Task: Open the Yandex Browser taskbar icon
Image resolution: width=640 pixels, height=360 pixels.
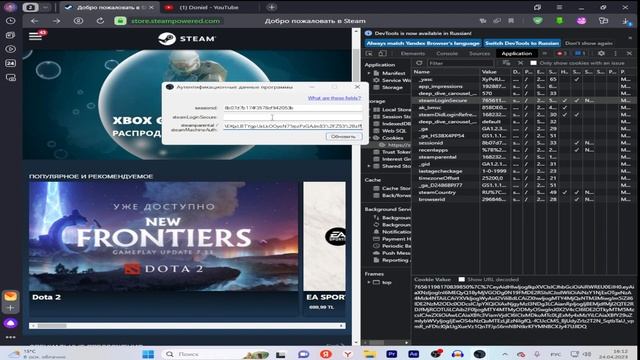Action: (x=347, y=354)
